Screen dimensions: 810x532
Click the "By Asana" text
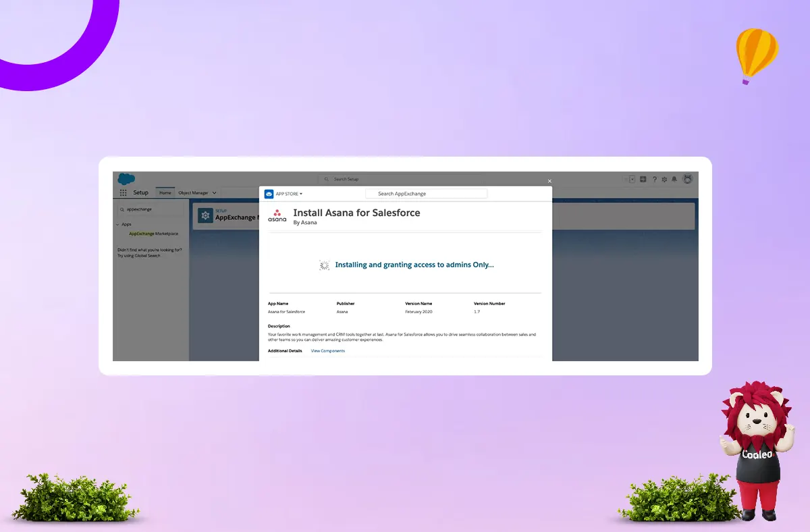[x=305, y=223]
